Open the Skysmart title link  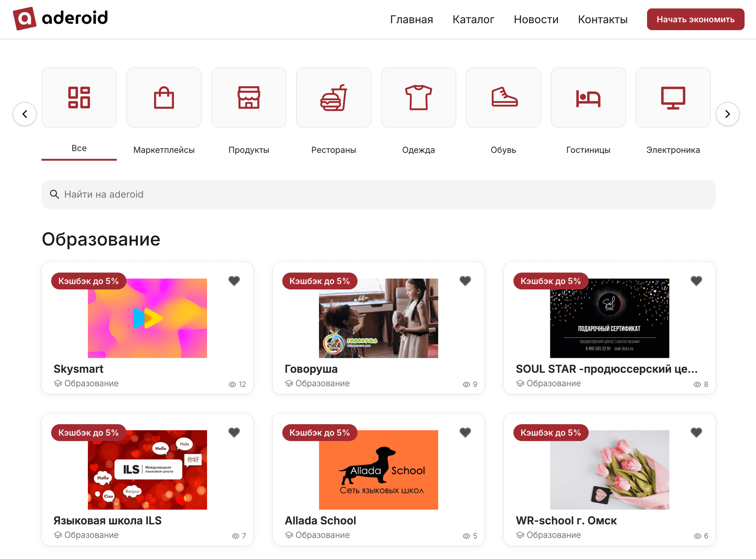78,369
